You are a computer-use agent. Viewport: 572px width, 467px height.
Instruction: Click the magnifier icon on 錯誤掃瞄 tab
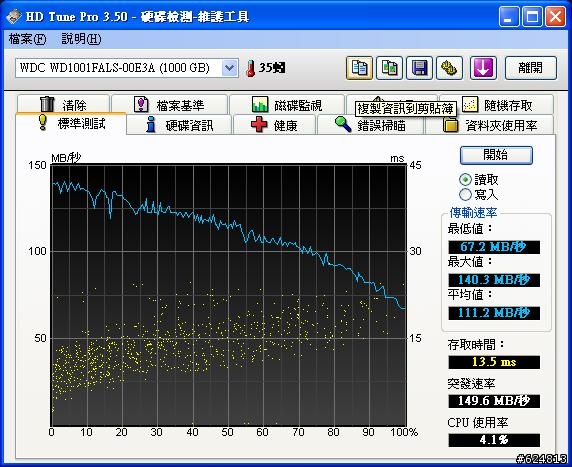tap(343, 124)
